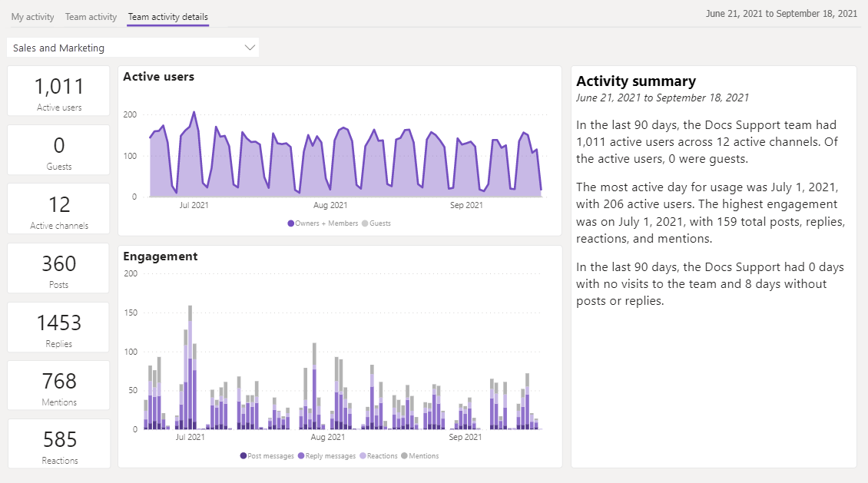Click the 768 Mentions card
The height and width of the screenshot is (483, 868).
[58, 385]
